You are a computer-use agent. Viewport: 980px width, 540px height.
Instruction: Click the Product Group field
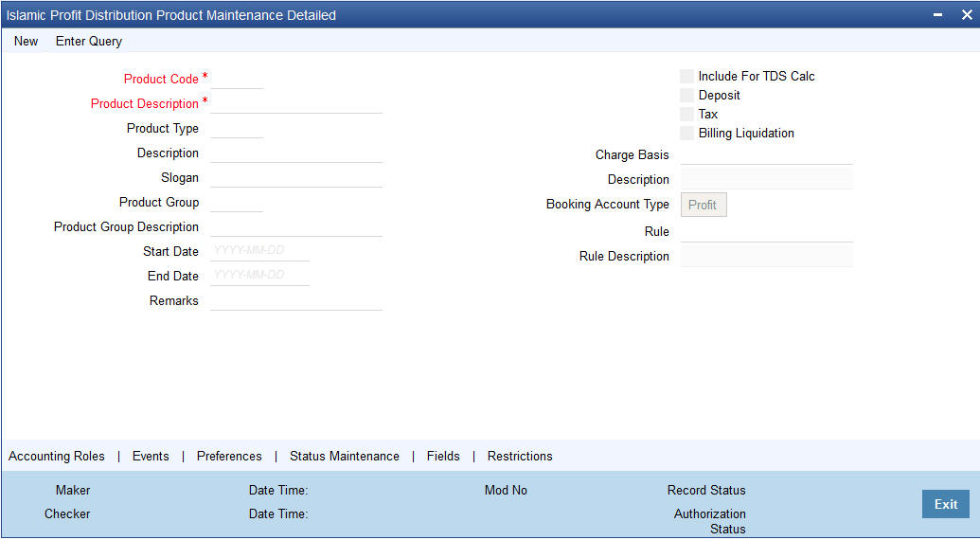[x=237, y=202]
